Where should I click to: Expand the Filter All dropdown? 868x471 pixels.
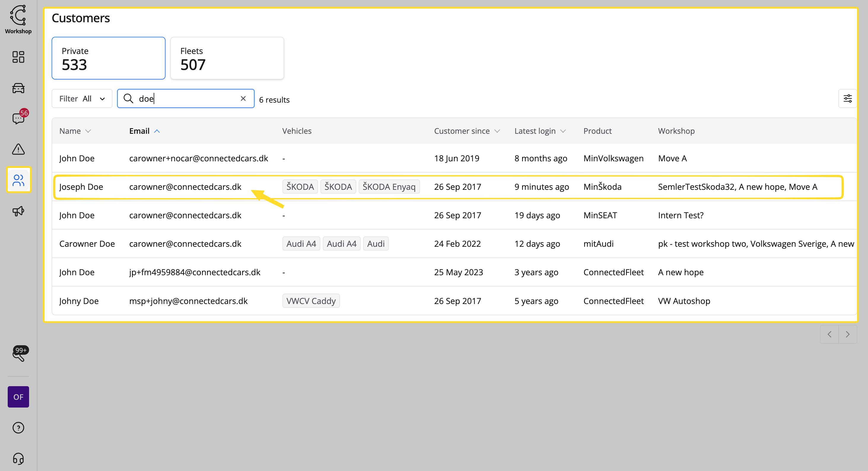coord(82,99)
